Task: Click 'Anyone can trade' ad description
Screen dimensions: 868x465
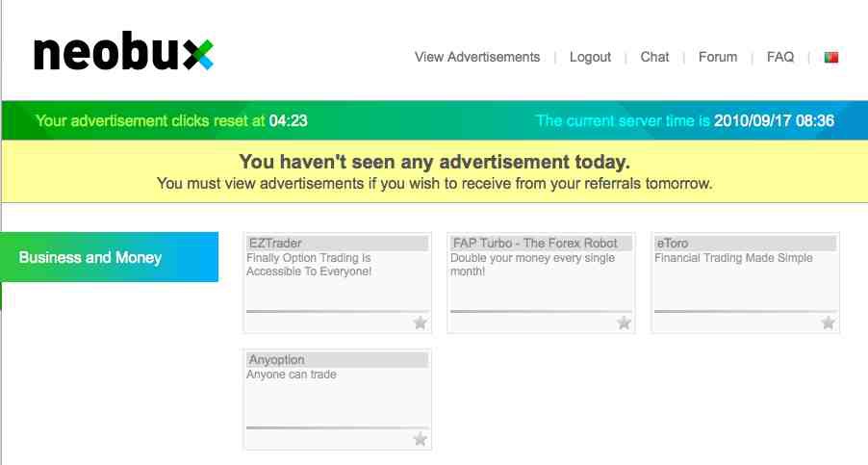Action: (x=292, y=375)
